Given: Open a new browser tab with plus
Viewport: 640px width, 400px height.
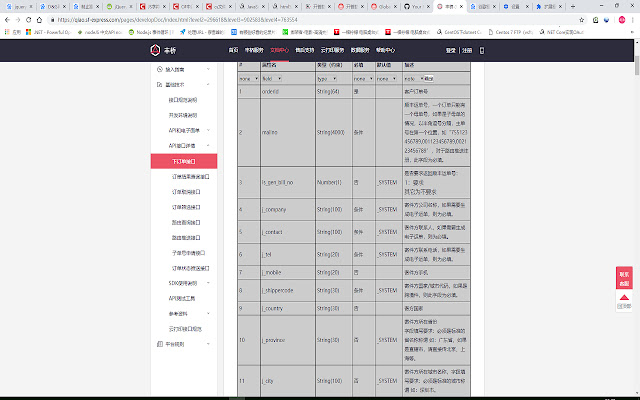Looking at the screenshot, I should tap(573, 7).
